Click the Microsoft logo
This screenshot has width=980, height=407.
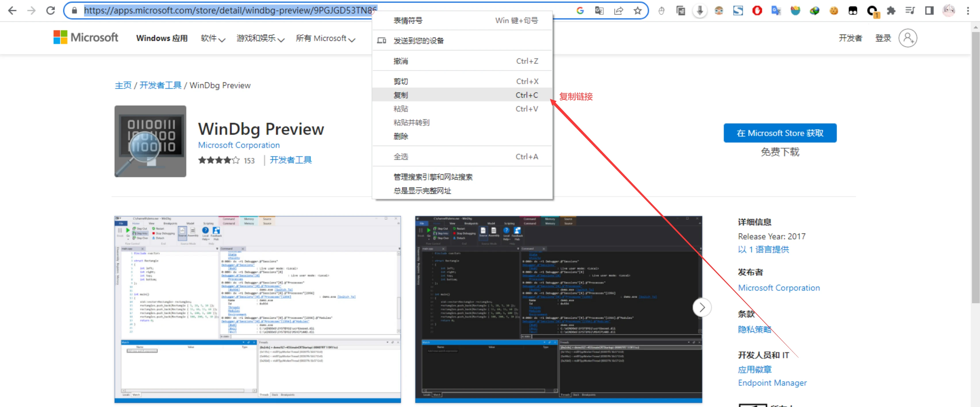(86, 38)
